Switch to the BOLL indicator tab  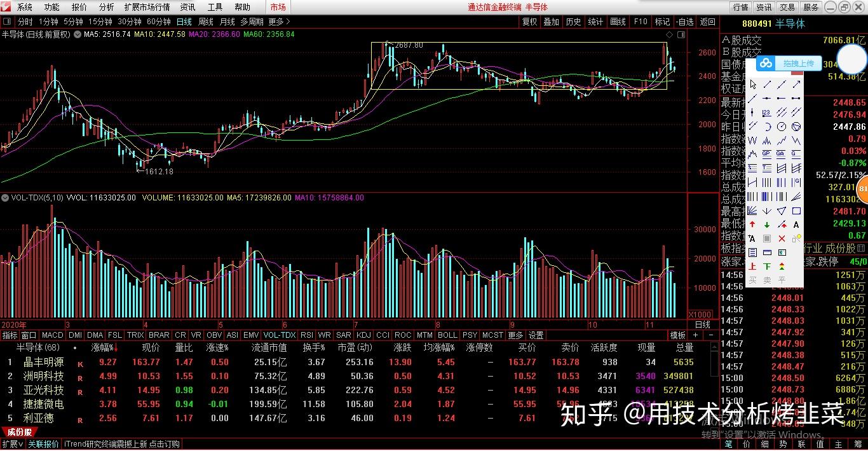pos(447,335)
